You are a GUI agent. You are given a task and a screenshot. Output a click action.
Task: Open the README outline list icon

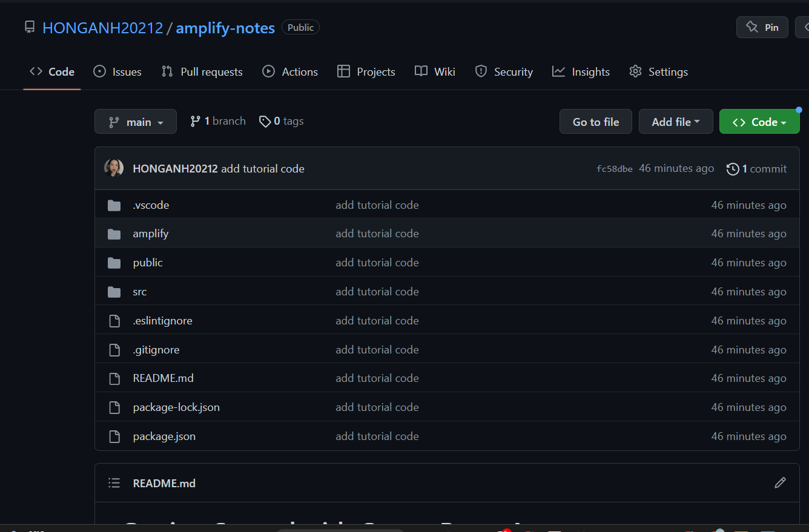(x=114, y=483)
